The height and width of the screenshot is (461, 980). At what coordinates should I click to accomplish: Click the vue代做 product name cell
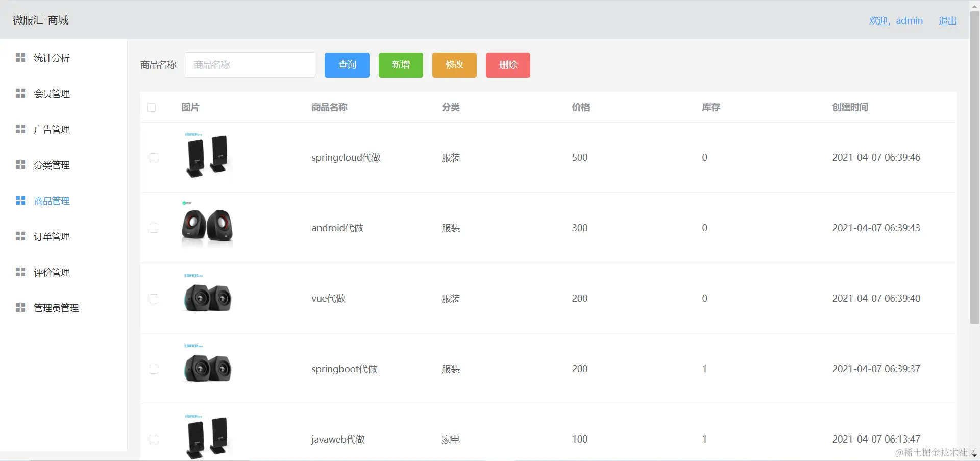[x=328, y=299]
